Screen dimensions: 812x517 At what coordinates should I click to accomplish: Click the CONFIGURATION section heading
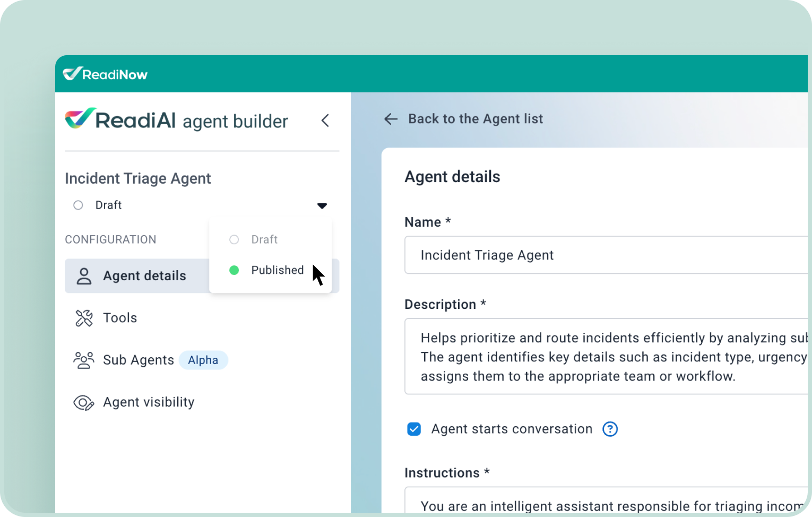[x=110, y=239]
